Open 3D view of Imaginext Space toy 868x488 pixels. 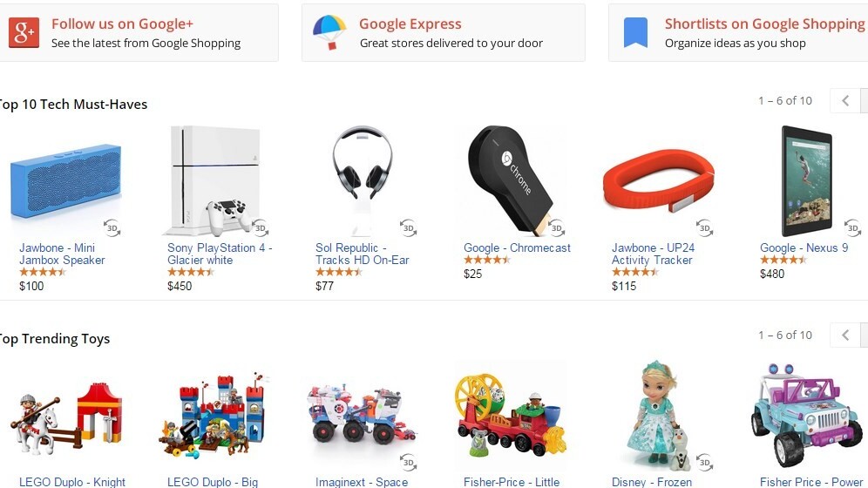[x=409, y=462]
